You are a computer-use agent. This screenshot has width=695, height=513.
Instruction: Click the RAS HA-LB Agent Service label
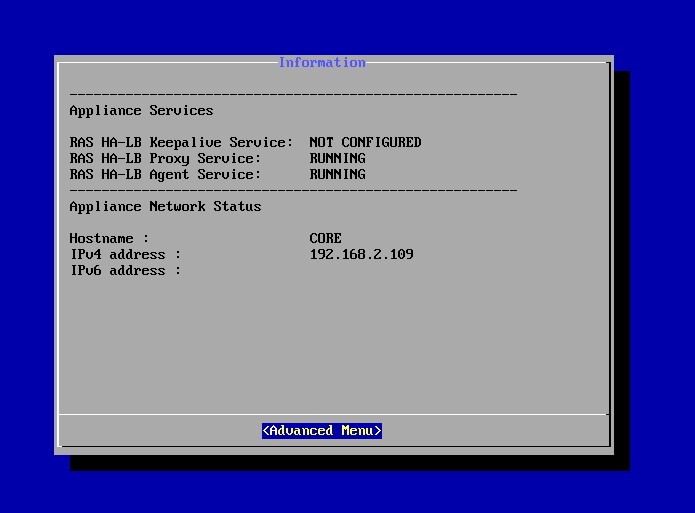[x=165, y=174]
